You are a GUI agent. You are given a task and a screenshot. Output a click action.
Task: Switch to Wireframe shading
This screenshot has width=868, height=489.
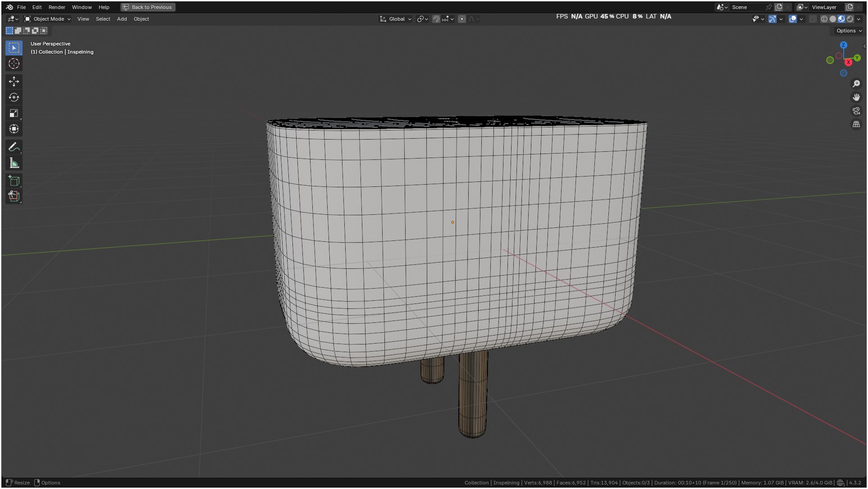[824, 19]
